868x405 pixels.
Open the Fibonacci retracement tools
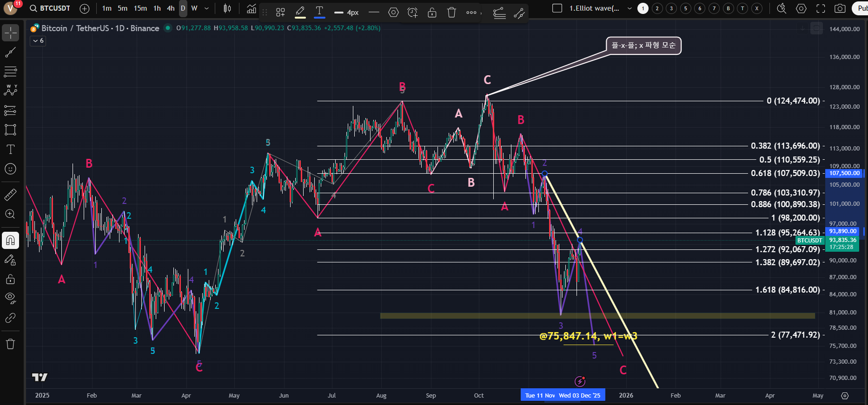pos(10,72)
